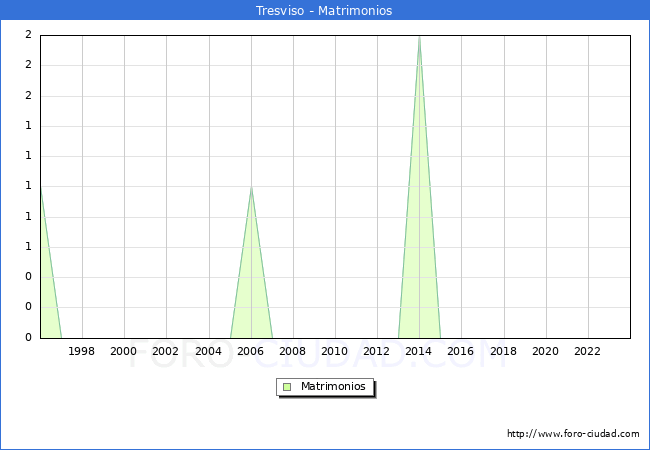Click the 2006 peak of the chart
The width and height of the screenshot is (650, 450).
pyautogui.click(x=251, y=189)
